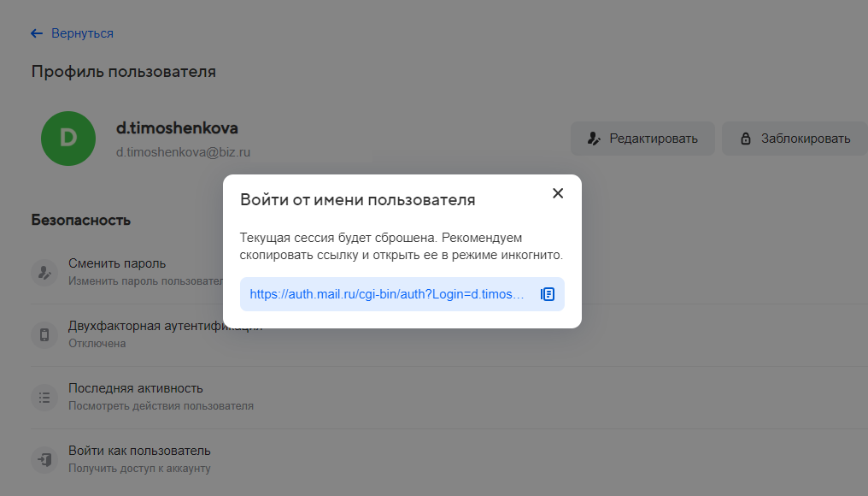
Task: Close the Войти от имени пользователя dialog
Action: 558,193
